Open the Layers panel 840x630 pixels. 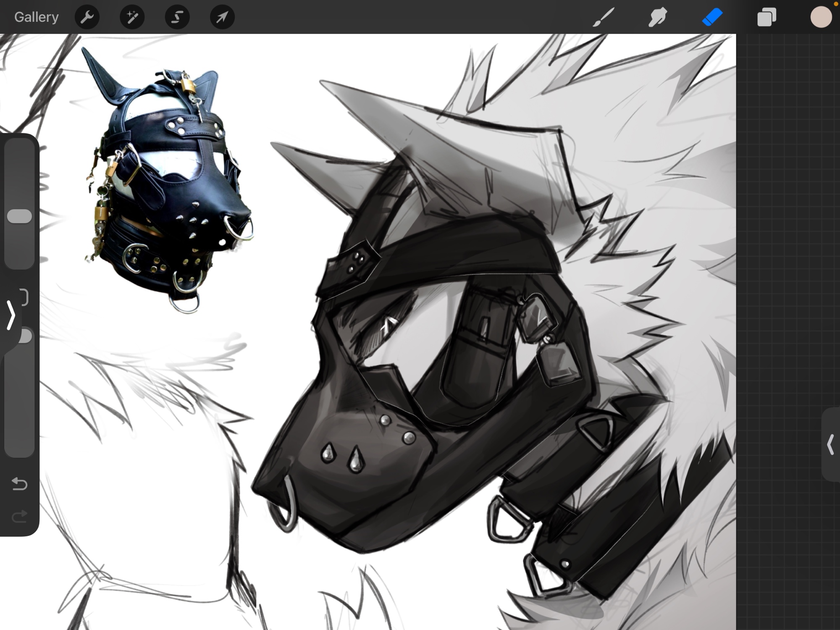tap(766, 17)
